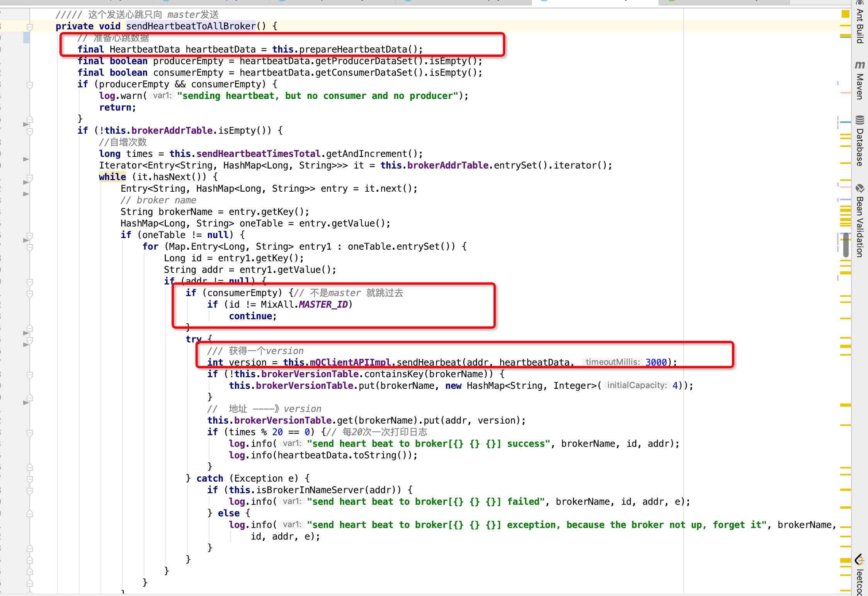Click the pink error stripe marker

tap(845, 93)
